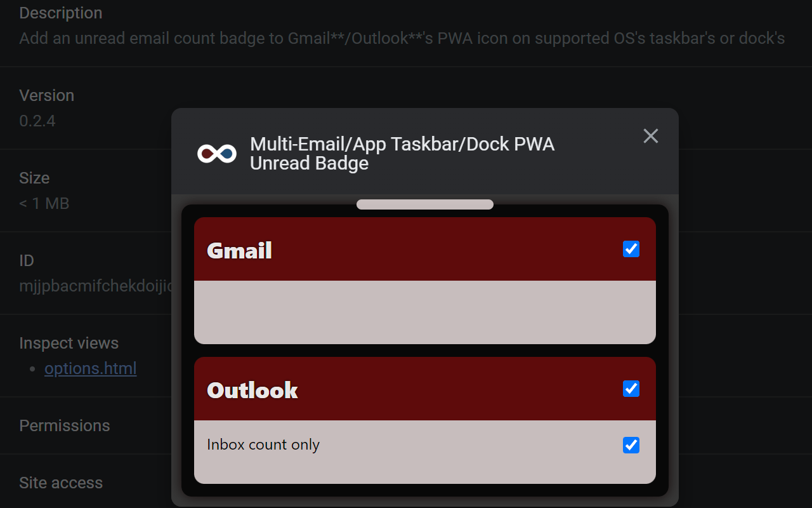Enable the Gmail unread badge checkbox
Viewport: 812px width, 508px height.
(x=631, y=249)
